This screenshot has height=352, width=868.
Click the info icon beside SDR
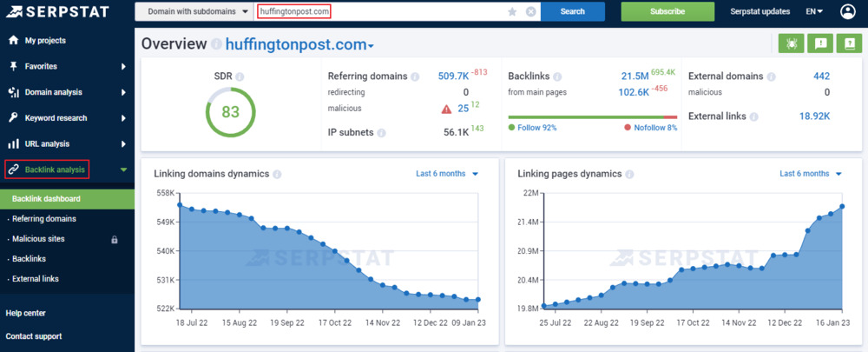(240, 77)
